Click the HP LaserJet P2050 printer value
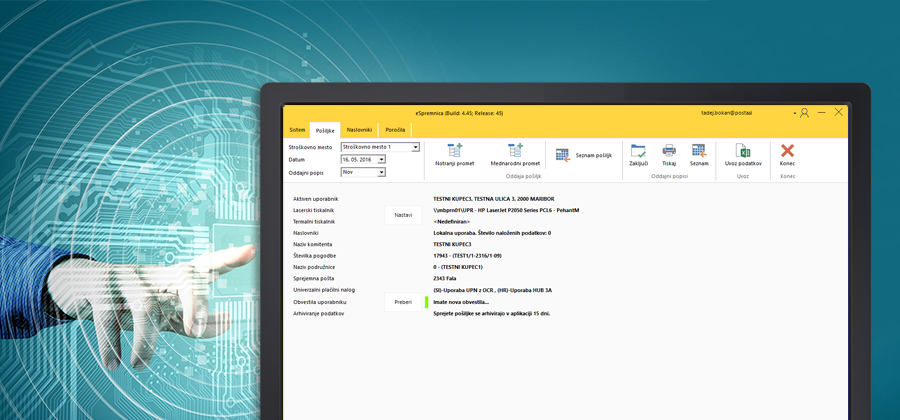 (506, 210)
